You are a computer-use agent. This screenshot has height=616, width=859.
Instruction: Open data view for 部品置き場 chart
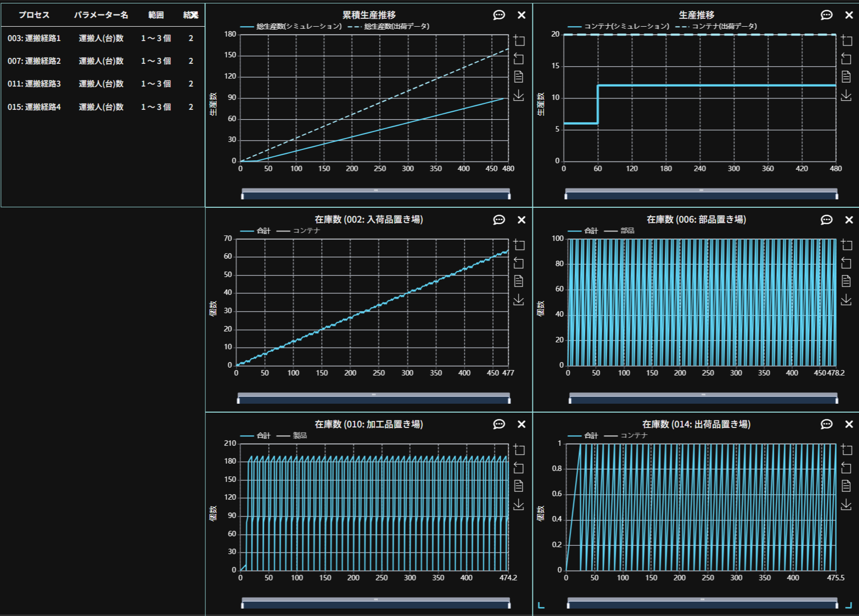point(846,282)
